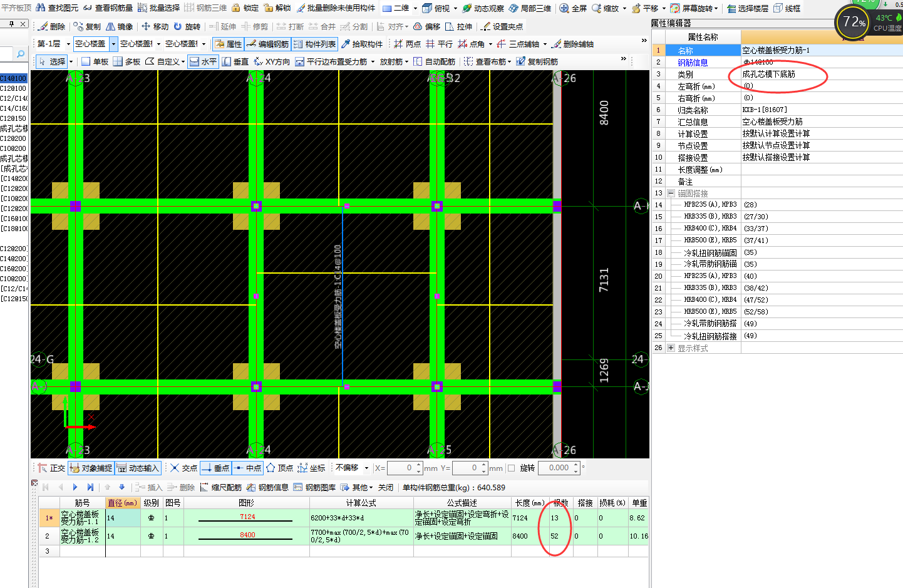The image size is (903, 588).
Task: Open 钢筋图库 rebar library
Action: click(314, 487)
